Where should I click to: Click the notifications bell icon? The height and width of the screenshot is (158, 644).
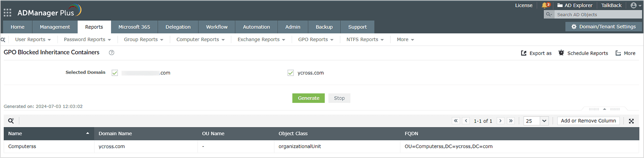pos(545,5)
